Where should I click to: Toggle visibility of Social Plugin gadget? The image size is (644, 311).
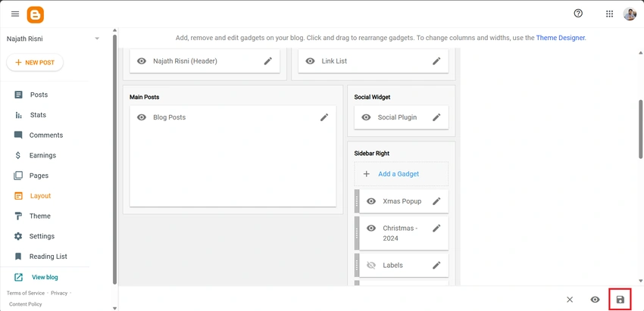[x=367, y=117]
